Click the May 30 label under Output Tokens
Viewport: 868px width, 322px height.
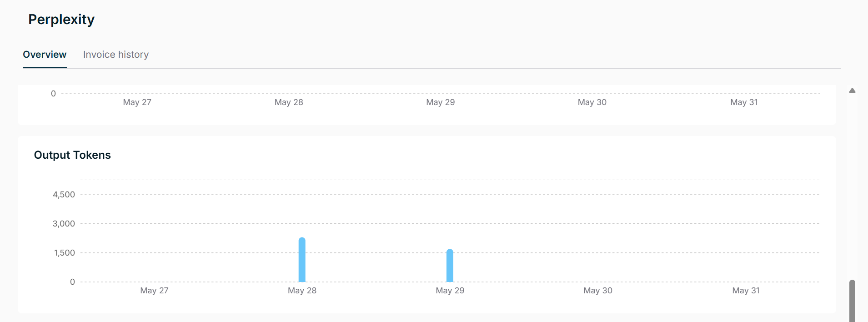tap(598, 291)
